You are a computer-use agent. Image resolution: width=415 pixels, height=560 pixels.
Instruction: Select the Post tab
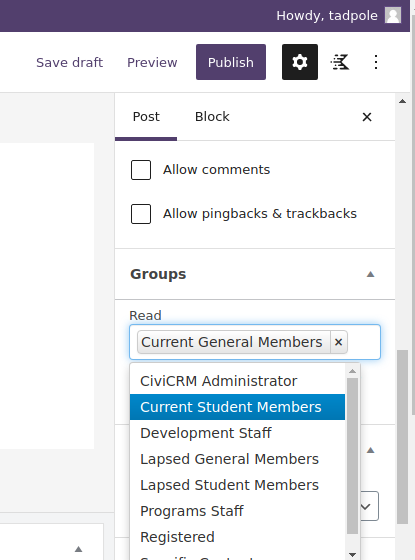coord(146,117)
